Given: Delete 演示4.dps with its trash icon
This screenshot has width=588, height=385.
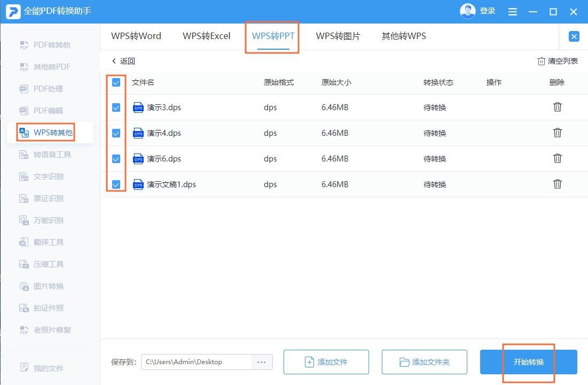Looking at the screenshot, I should tap(557, 133).
